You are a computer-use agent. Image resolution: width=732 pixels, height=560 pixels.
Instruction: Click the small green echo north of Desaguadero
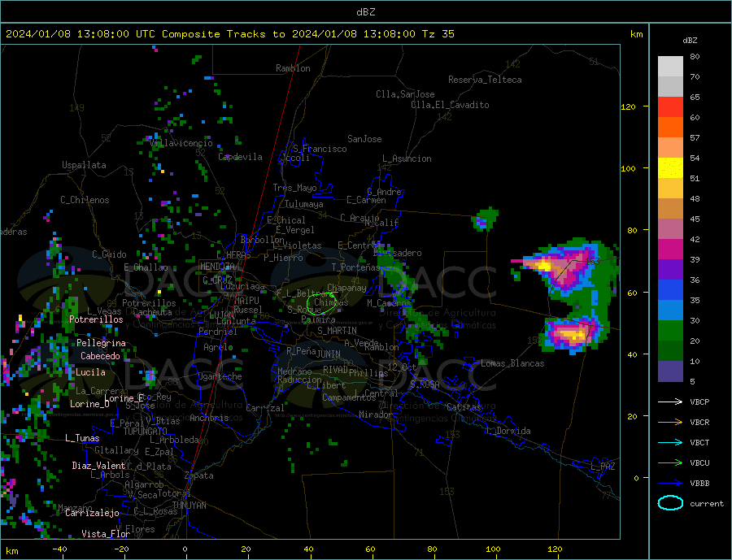coord(484,219)
